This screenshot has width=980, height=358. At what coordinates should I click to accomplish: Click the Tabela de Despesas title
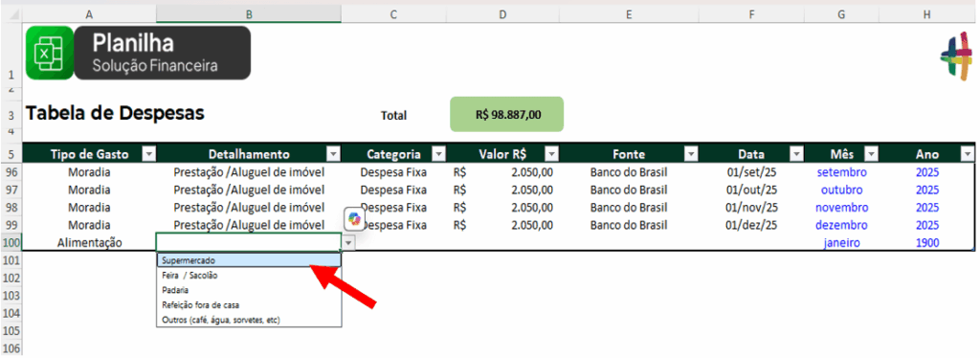click(115, 113)
